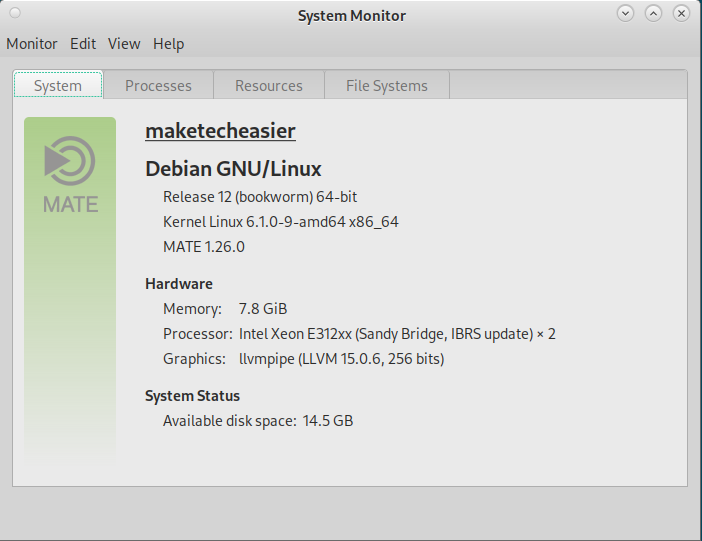The image size is (702, 541).
Task: Open the View menu
Action: 124,44
